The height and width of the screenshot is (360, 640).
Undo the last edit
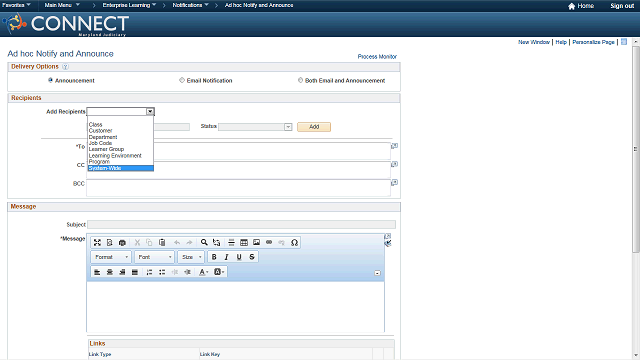click(177, 242)
